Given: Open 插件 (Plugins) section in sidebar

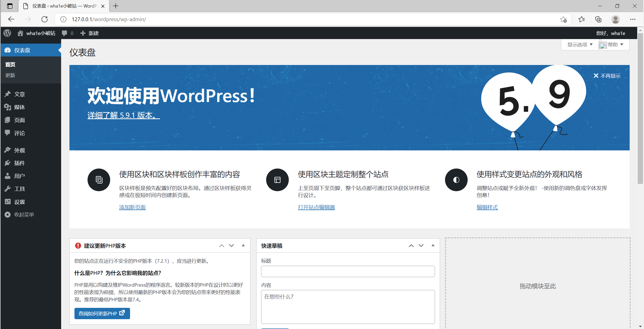Looking at the screenshot, I should coord(19,163).
